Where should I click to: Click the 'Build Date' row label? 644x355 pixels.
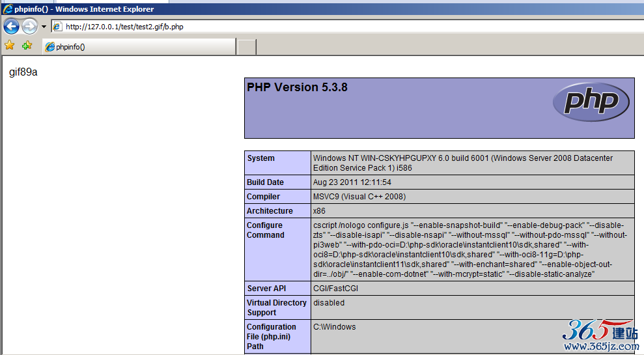pyautogui.click(x=265, y=182)
